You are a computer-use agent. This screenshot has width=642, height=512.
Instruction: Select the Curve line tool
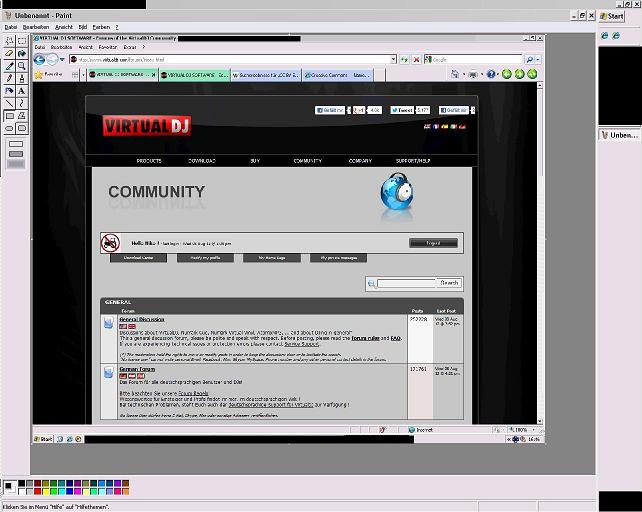tap(21, 102)
